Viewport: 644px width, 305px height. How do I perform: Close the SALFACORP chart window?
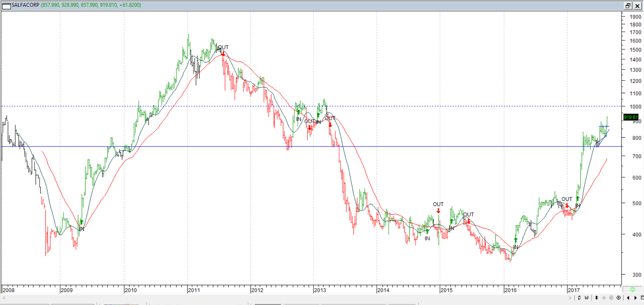(x=638, y=6)
